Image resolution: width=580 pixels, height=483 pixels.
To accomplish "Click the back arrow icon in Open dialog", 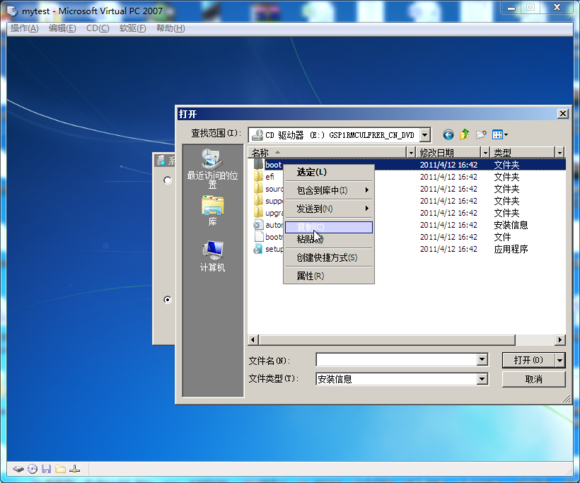I will [x=448, y=135].
